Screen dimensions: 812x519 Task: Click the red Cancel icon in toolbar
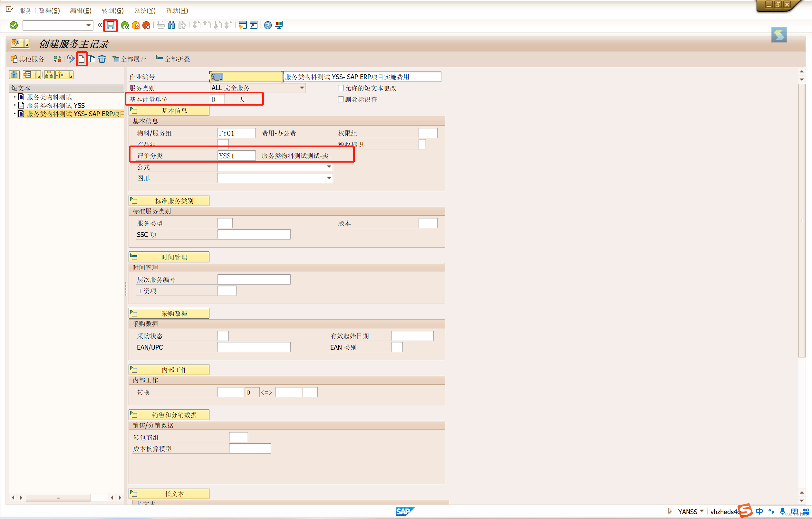[x=146, y=25]
